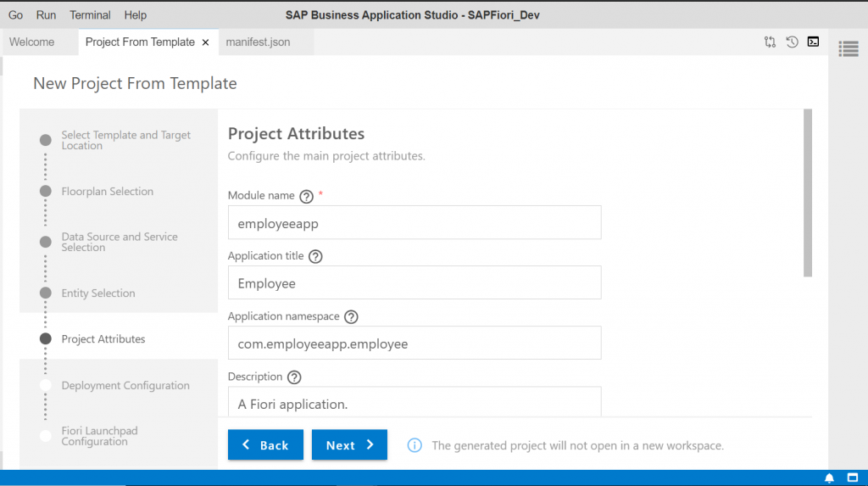Image resolution: width=868 pixels, height=486 pixels.
Task: Click 'Configure the main project attributes.' text
Action: click(326, 156)
